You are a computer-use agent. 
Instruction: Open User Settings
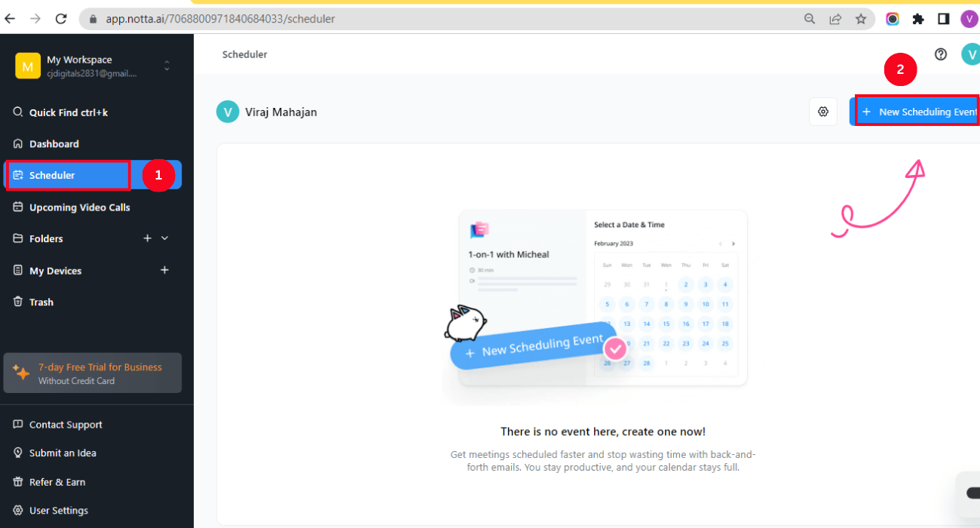click(x=58, y=510)
